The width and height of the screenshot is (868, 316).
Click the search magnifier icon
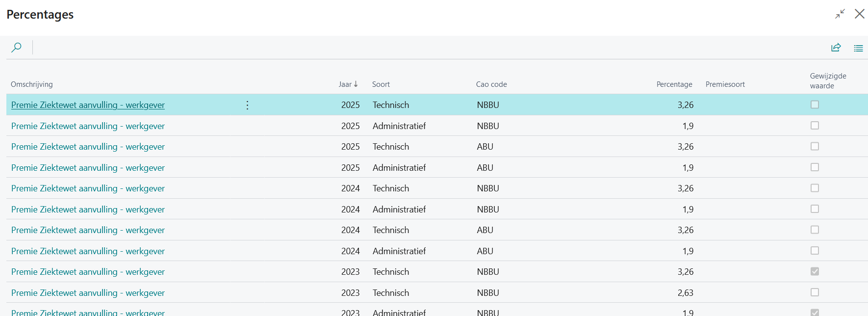click(x=16, y=48)
